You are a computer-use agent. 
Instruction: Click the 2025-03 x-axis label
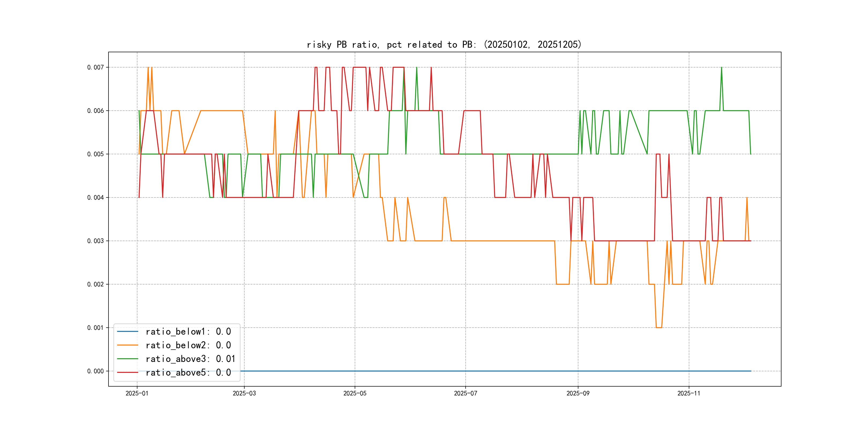tap(244, 394)
